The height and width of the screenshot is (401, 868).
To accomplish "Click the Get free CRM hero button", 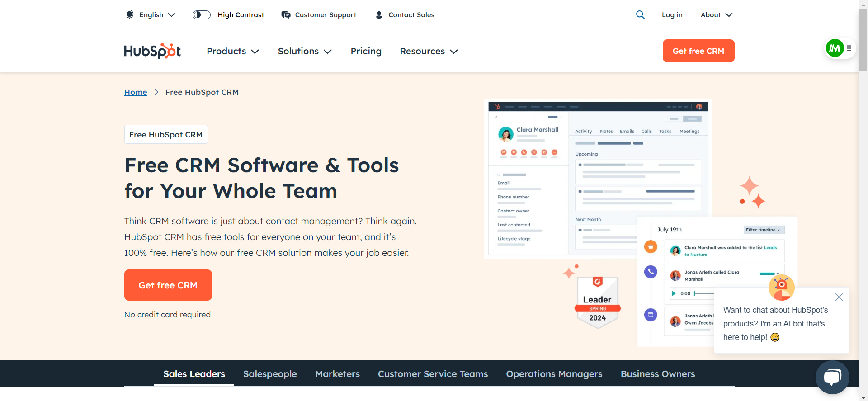I will 168,285.
